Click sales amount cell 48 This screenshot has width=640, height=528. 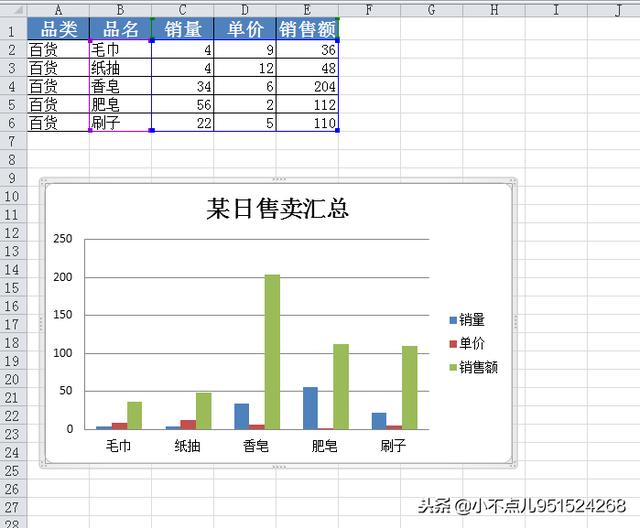(x=307, y=68)
